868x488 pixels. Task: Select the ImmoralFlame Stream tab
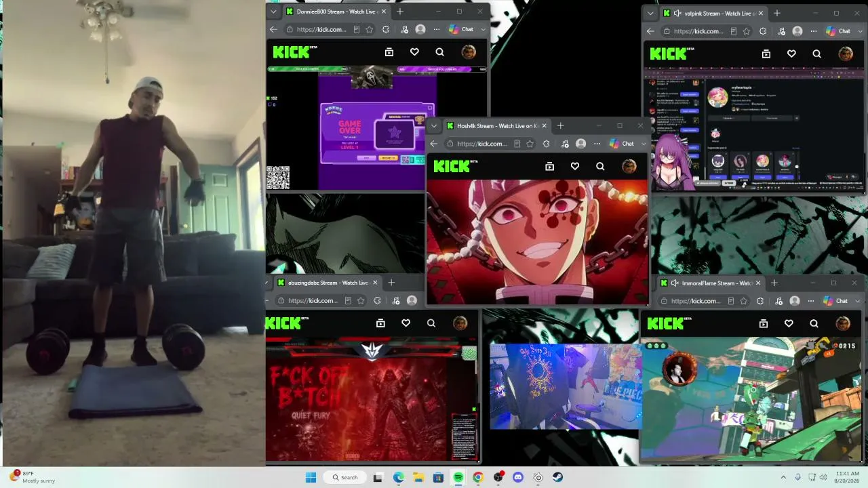(x=711, y=283)
